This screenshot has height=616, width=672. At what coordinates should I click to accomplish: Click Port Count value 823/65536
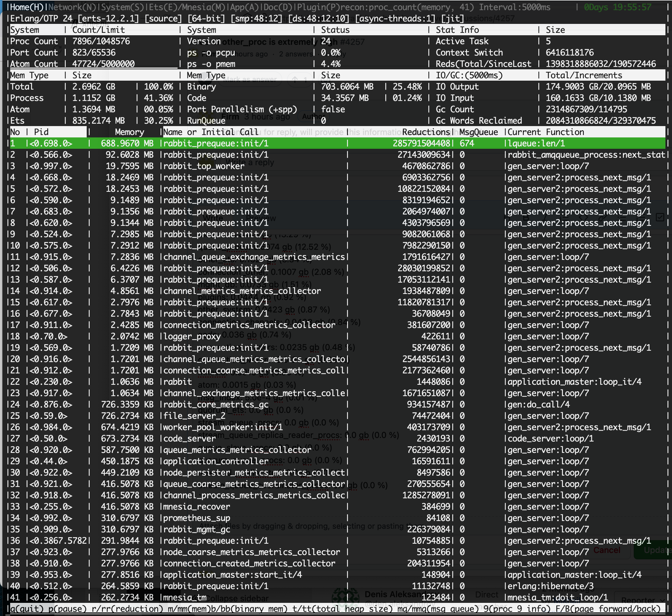(x=94, y=53)
